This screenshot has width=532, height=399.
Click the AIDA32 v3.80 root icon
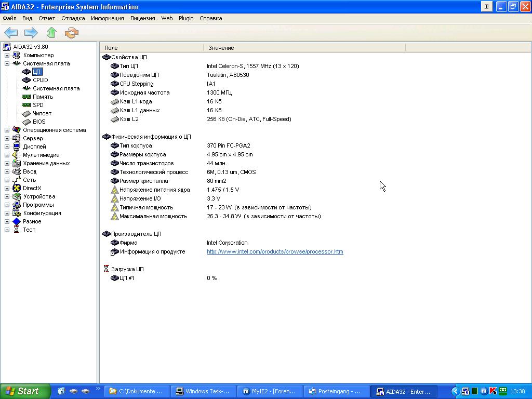(7, 47)
